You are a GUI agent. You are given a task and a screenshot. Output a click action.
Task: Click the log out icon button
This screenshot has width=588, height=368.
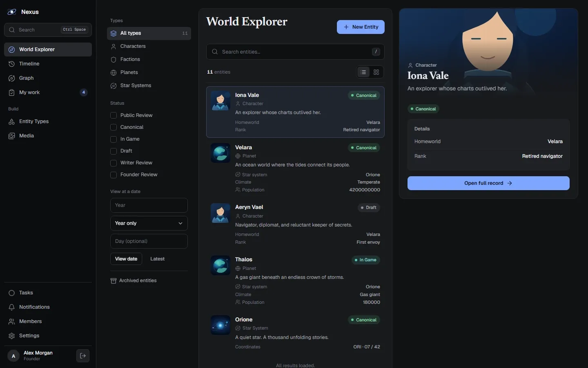point(83,356)
